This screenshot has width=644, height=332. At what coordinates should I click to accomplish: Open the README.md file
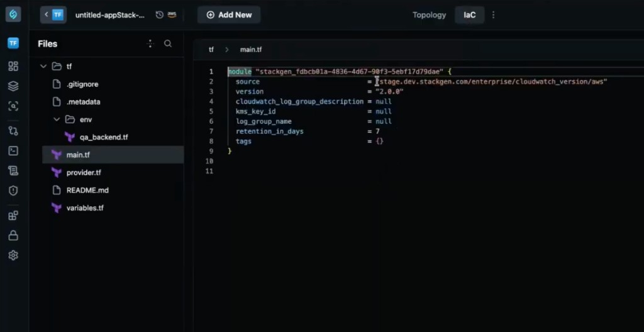click(x=87, y=191)
